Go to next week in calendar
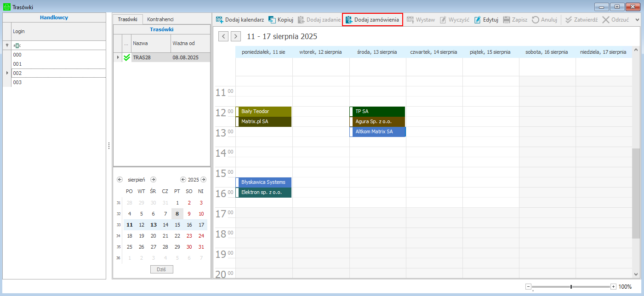The width and height of the screenshot is (644, 296). [235, 36]
